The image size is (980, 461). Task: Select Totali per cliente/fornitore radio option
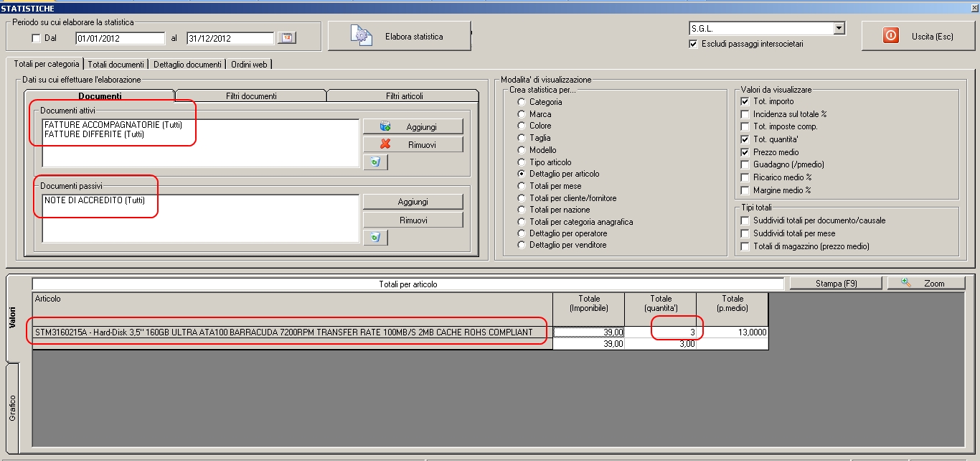[522, 198]
